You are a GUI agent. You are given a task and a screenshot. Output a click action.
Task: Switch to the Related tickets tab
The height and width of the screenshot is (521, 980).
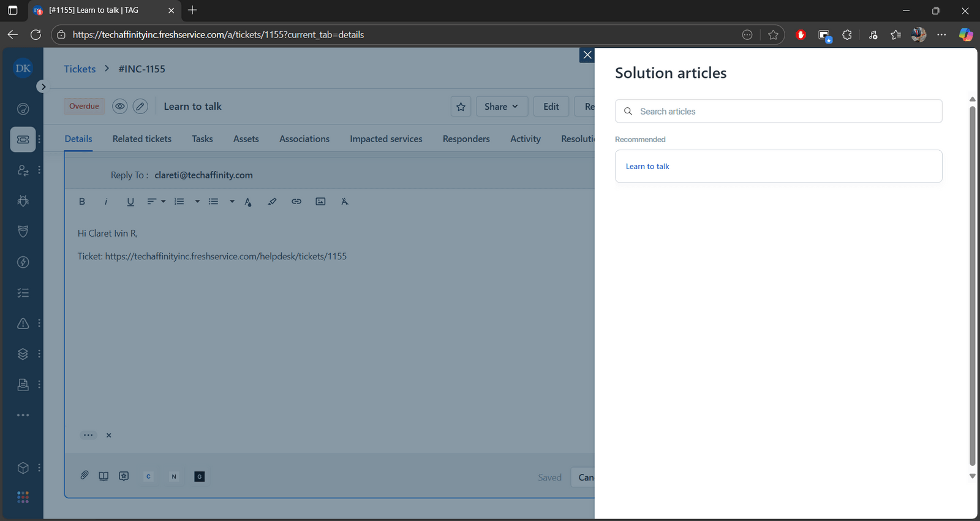[141, 139]
